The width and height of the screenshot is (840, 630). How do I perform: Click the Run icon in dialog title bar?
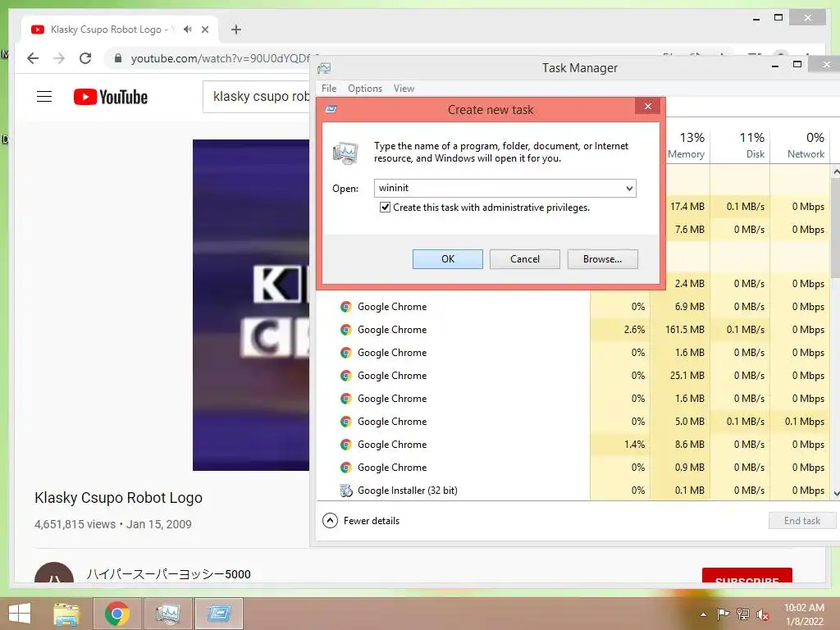(x=331, y=109)
